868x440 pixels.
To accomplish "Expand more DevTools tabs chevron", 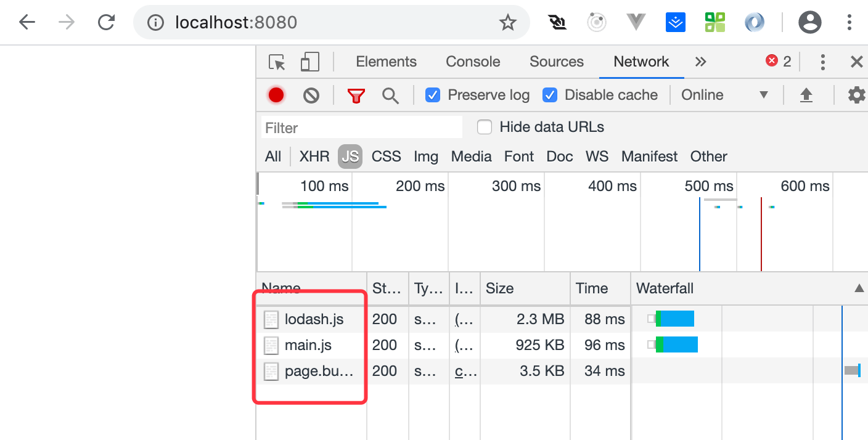I will pos(700,62).
